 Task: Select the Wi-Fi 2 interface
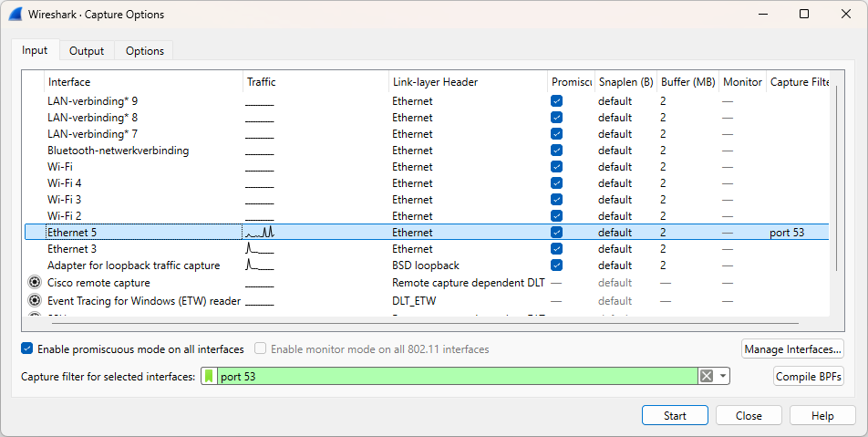(64, 216)
